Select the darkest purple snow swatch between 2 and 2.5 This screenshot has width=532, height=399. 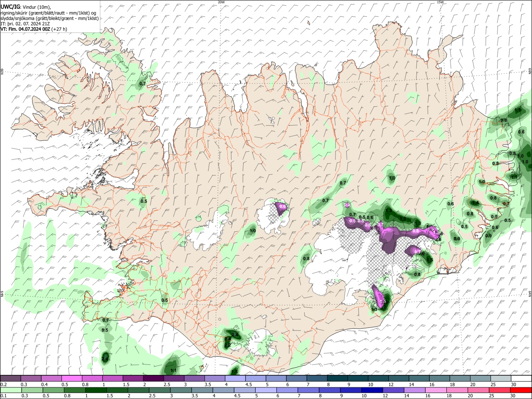(153, 379)
